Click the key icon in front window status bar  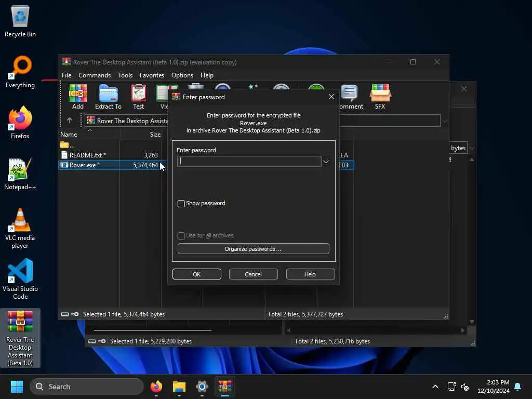[75, 314]
